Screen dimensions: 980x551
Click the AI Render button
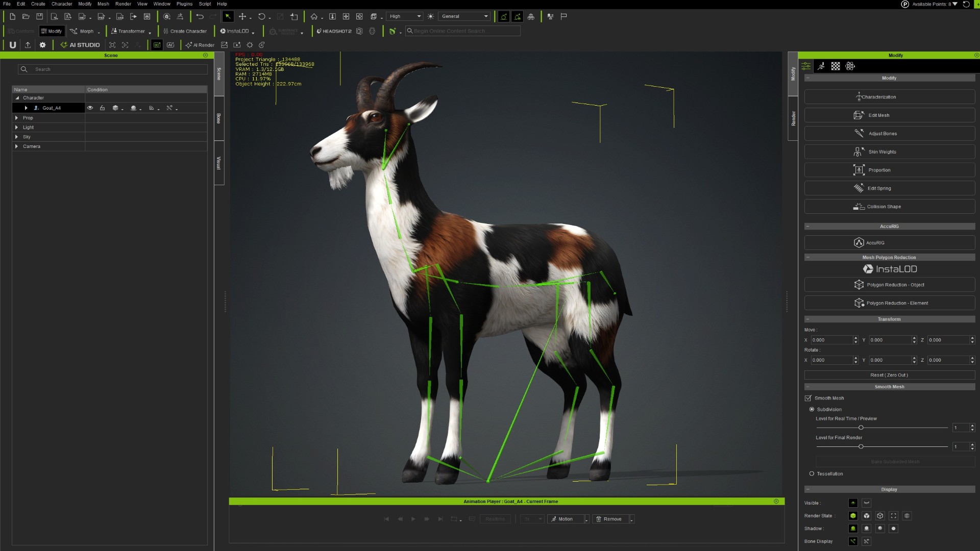click(200, 45)
